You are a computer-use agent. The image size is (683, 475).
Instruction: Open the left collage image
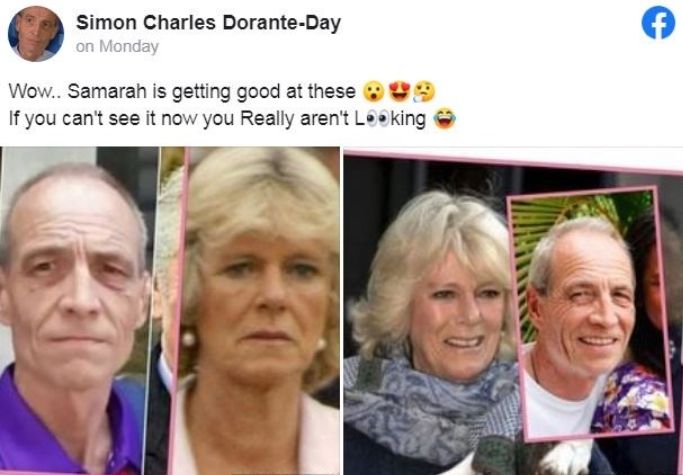170,311
